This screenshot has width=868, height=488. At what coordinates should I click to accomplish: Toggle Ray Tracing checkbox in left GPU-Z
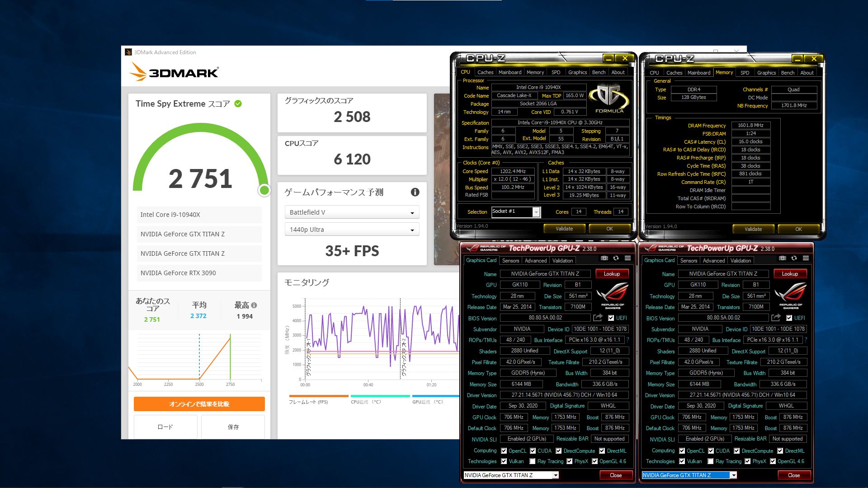[533, 461]
